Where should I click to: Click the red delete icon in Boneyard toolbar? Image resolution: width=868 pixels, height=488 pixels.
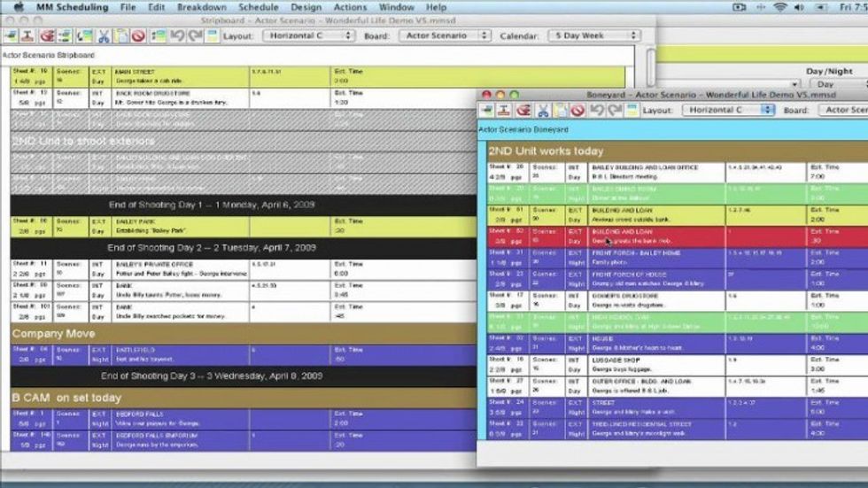click(577, 110)
